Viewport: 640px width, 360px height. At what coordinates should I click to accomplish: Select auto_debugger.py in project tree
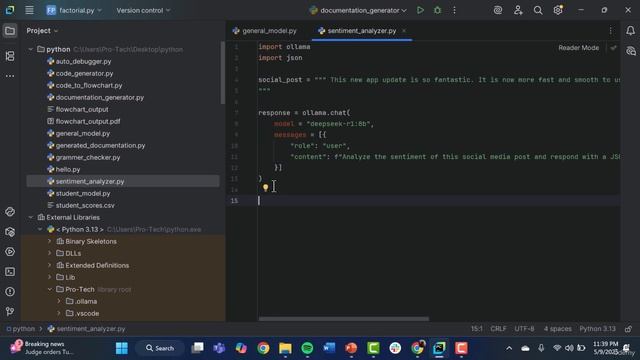pos(83,61)
